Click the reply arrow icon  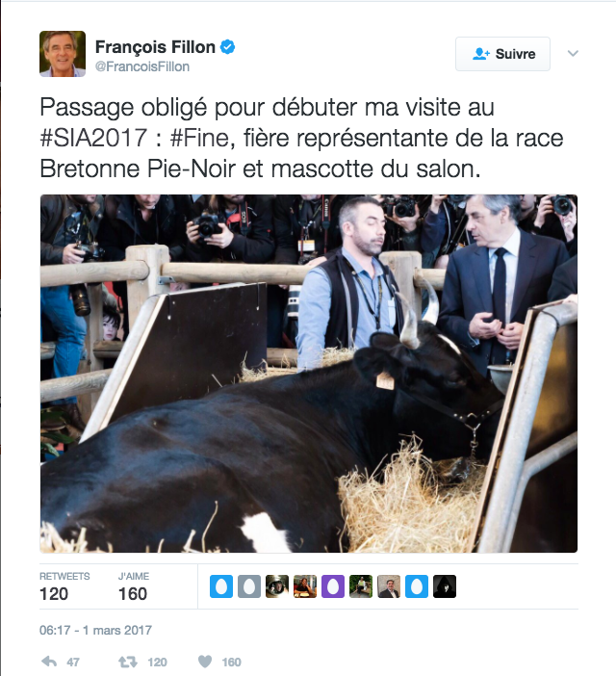pyautogui.click(x=49, y=662)
